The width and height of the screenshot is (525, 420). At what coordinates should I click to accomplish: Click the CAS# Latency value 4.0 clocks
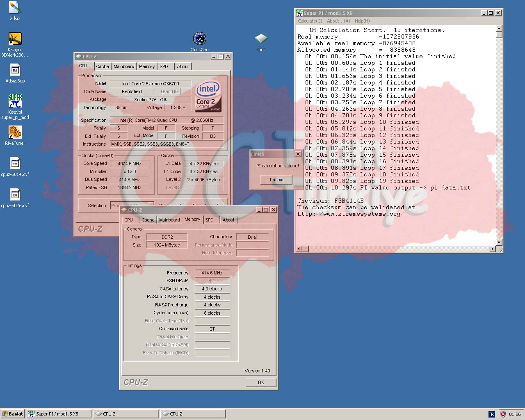pos(212,289)
